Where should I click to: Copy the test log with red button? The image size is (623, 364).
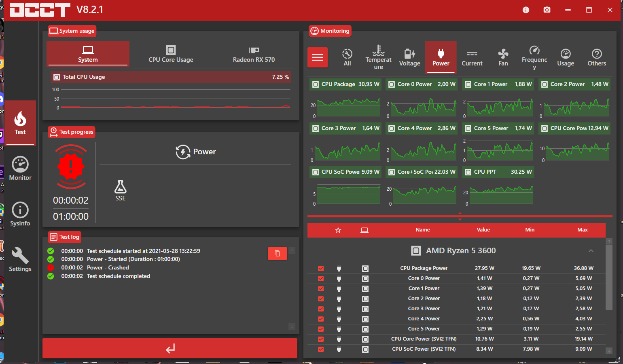pos(278,253)
